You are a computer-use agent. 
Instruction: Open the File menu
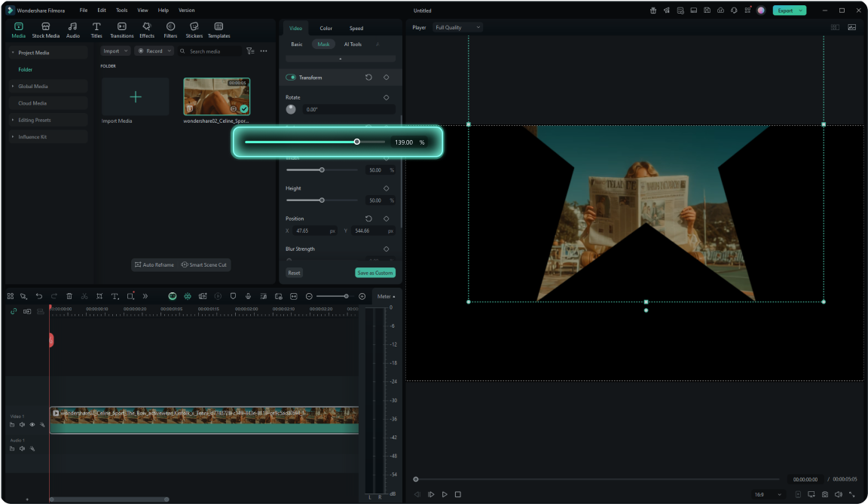click(x=84, y=11)
